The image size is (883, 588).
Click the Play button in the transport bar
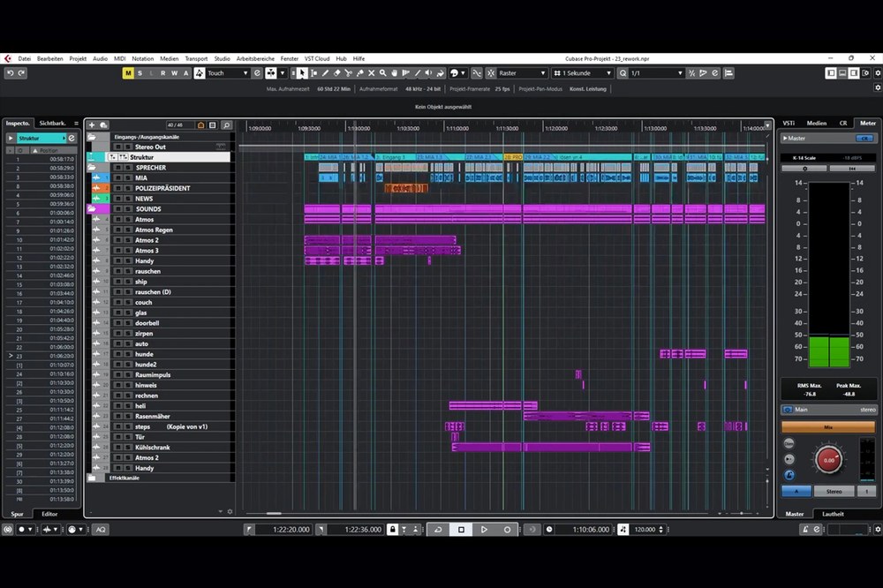tap(484, 530)
